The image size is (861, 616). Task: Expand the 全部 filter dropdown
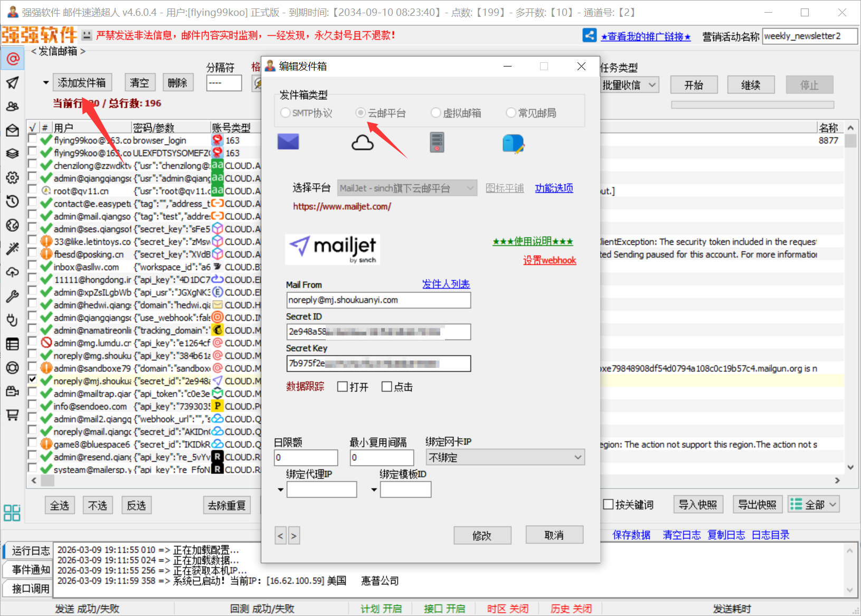(833, 505)
